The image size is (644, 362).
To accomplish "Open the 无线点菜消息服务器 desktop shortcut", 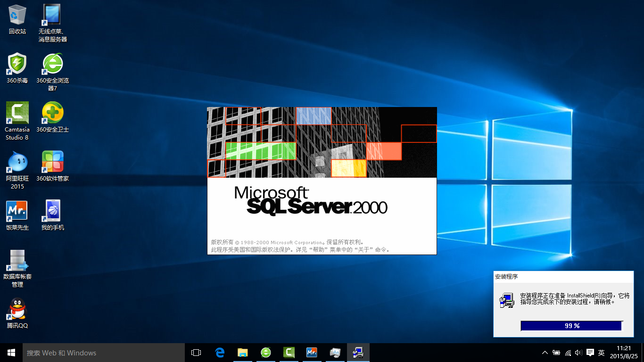I will [x=53, y=23].
